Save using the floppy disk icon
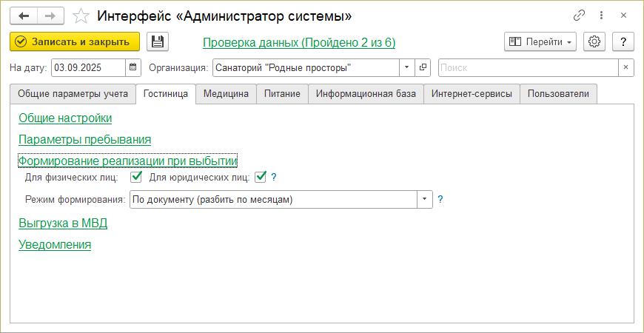The image size is (644, 333). pyautogui.click(x=158, y=42)
